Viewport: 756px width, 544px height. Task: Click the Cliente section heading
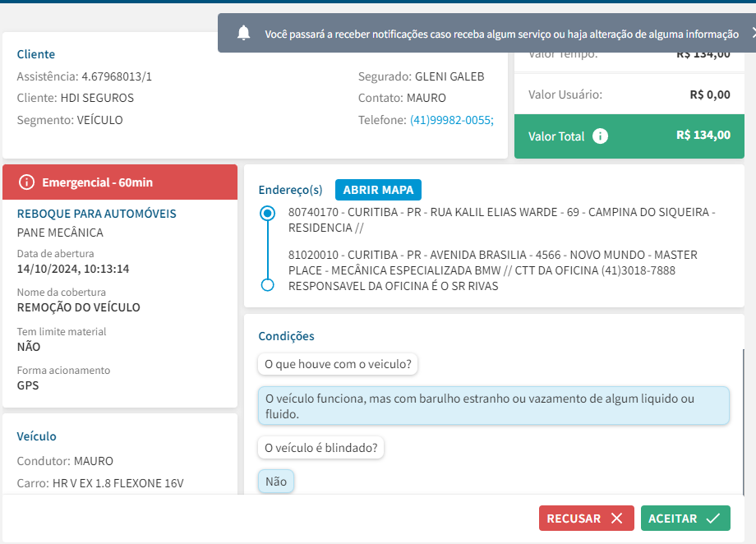35,54
